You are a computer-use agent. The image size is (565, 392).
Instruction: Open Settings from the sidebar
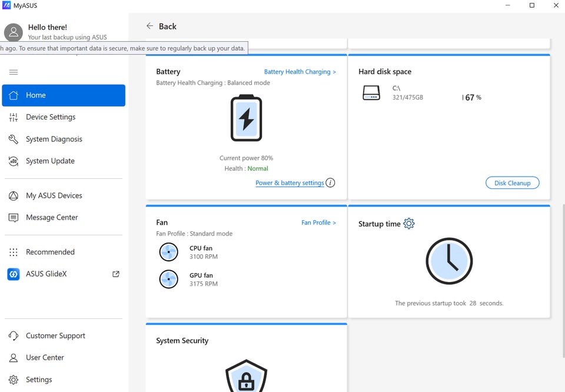click(64, 380)
